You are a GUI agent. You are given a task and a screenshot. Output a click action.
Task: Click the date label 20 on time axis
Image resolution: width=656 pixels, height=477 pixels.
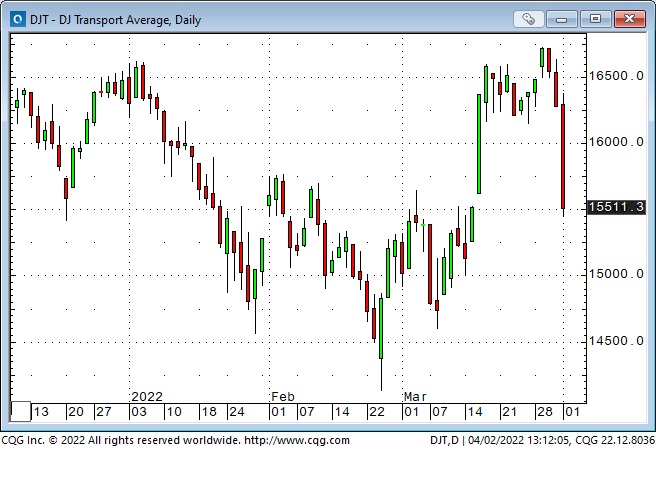[x=76, y=412]
